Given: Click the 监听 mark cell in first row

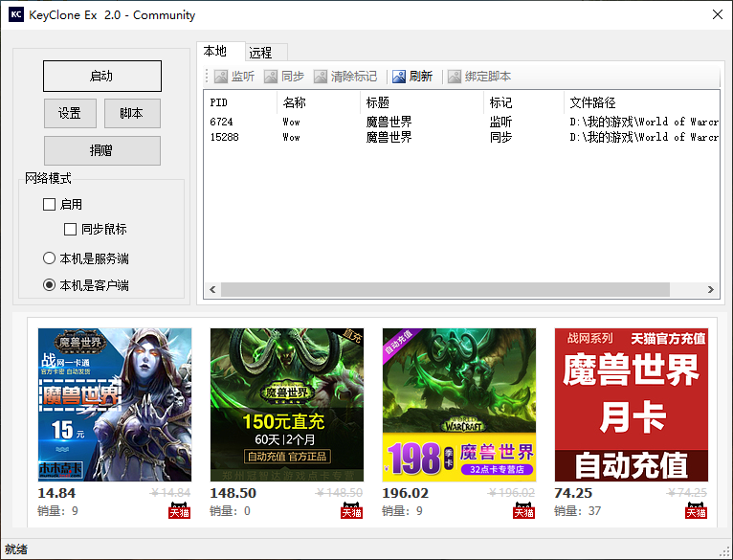Looking at the screenshot, I should 500,122.
